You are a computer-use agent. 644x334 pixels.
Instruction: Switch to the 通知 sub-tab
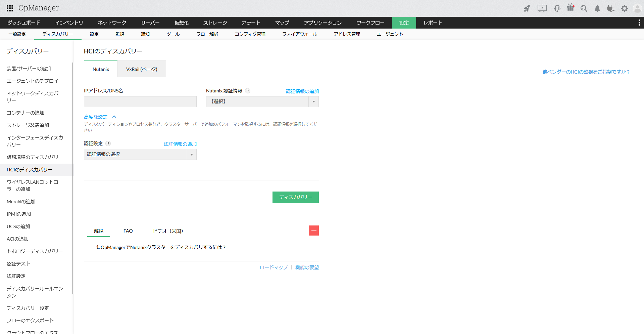(145, 34)
